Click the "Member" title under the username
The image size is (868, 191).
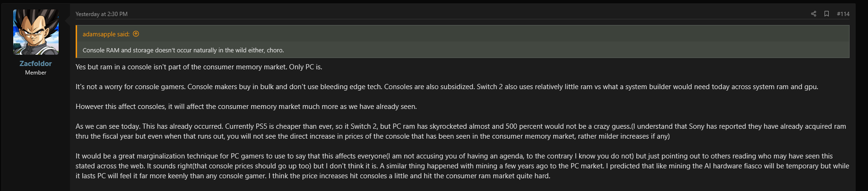pyautogui.click(x=35, y=73)
